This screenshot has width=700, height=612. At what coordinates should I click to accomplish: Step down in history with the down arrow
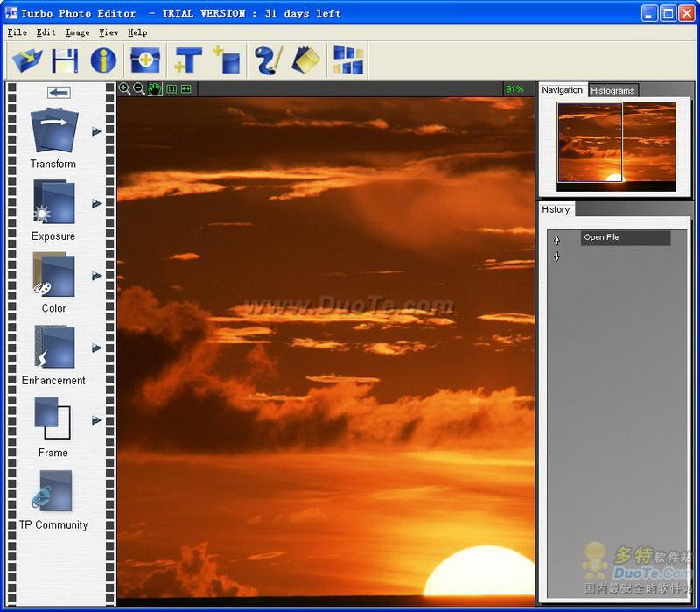[x=556, y=257]
